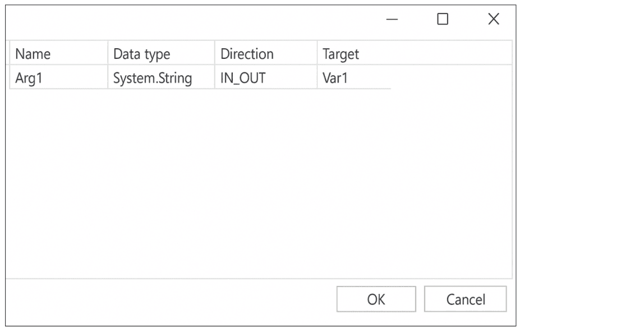Screen dimensions: 644x333
Task: Click the corner cell left of Name header
Action: click(8, 54)
